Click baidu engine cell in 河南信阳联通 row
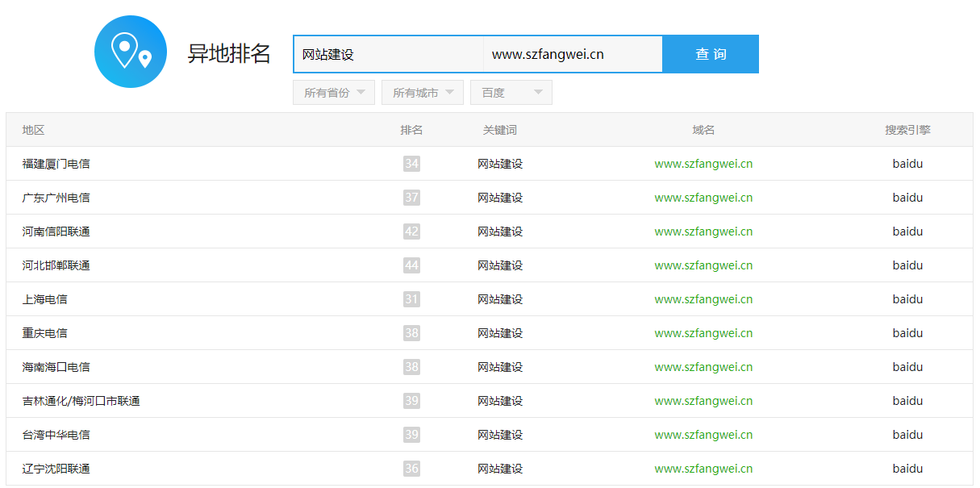 tap(907, 231)
